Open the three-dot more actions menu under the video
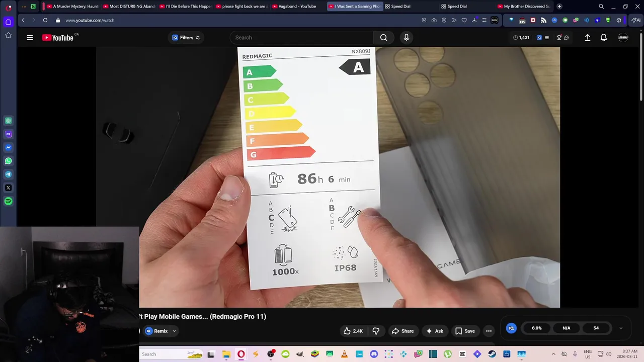The width and height of the screenshot is (644, 362). 489,331
